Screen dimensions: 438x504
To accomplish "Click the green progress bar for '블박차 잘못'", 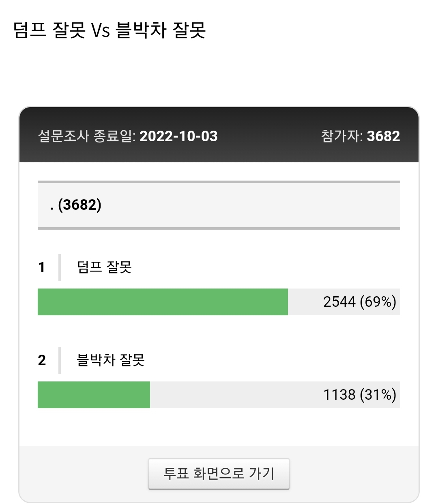I will 93,395.
